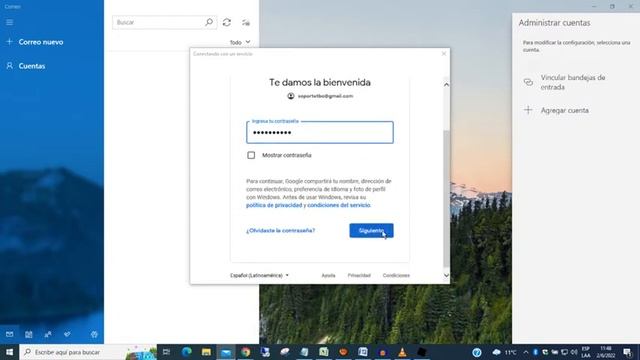Open To Do checkmark icon in bottom bar
Viewport: 640px width, 360px height.
tap(67, 334)
